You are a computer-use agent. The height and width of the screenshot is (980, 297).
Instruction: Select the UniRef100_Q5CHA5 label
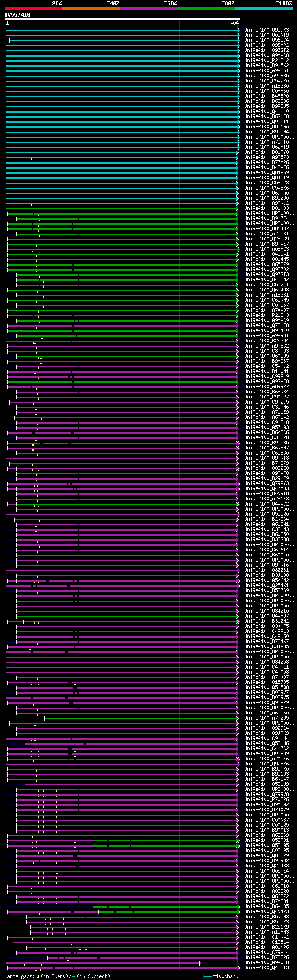266,846
